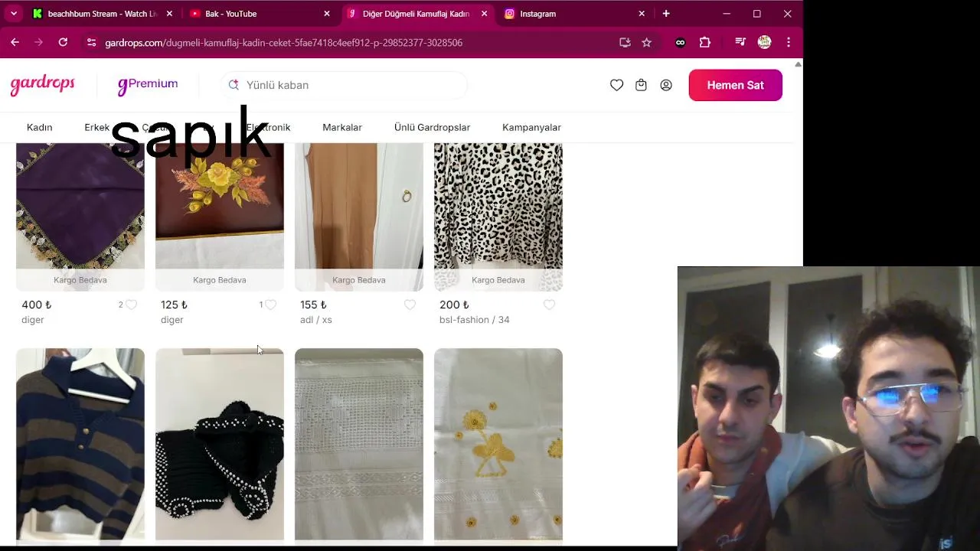
Task: Click the Hemen Sat button
Action: (x=736, y=85)
